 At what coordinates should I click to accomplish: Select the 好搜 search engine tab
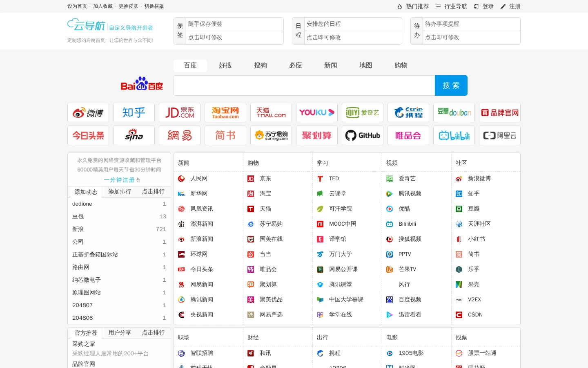pyautogui.click(x=225, y=65)
